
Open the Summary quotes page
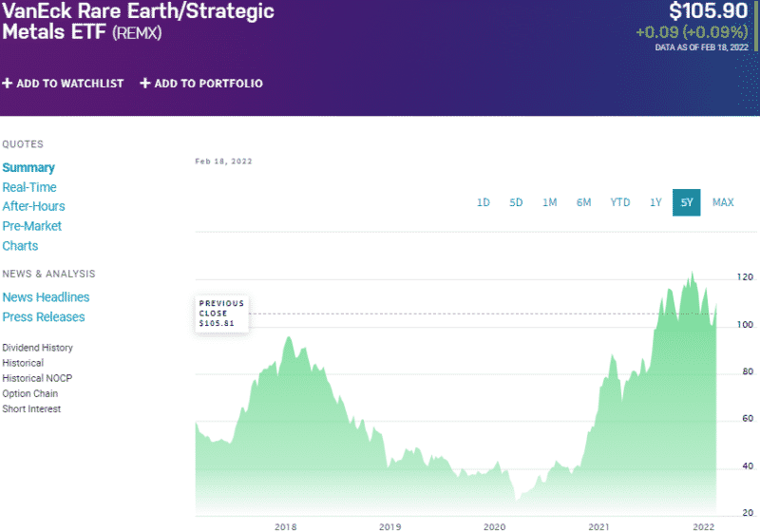[28, 167]
